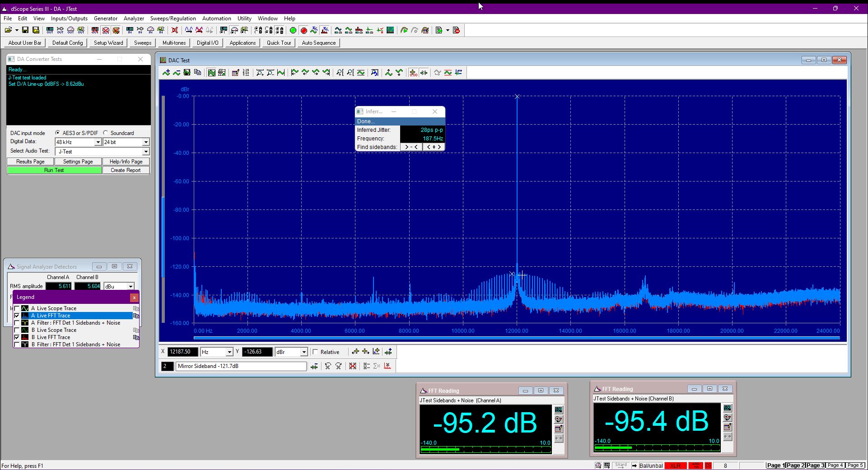Enable A Live Scope Trace checkbox
Image resolution: width=868 pixels, height=470 pixels.
17,308
